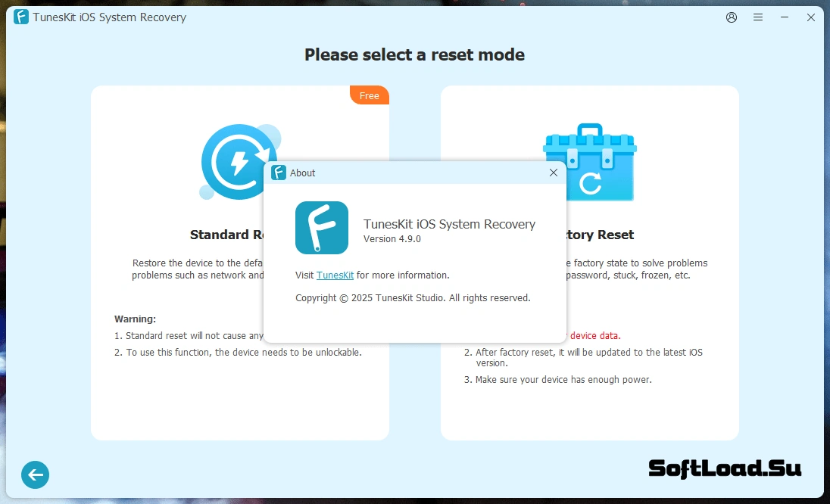Go back with the arrow button

[36, 474]
